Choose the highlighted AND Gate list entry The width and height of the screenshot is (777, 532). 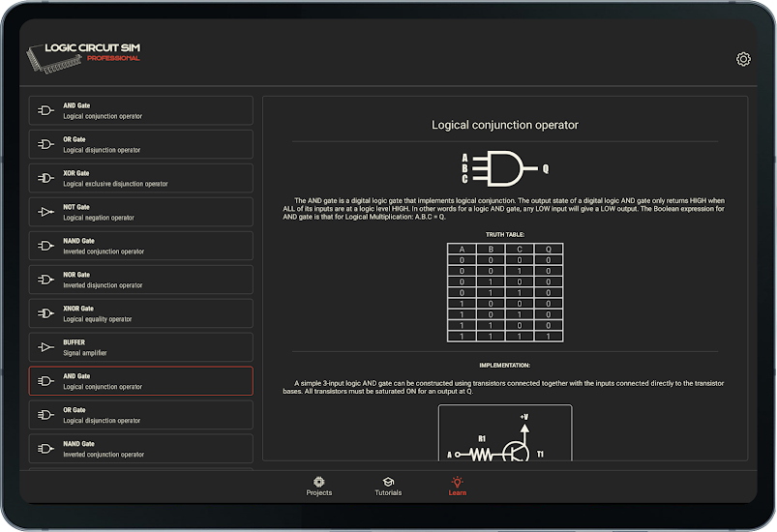click(x=141, y=381)
